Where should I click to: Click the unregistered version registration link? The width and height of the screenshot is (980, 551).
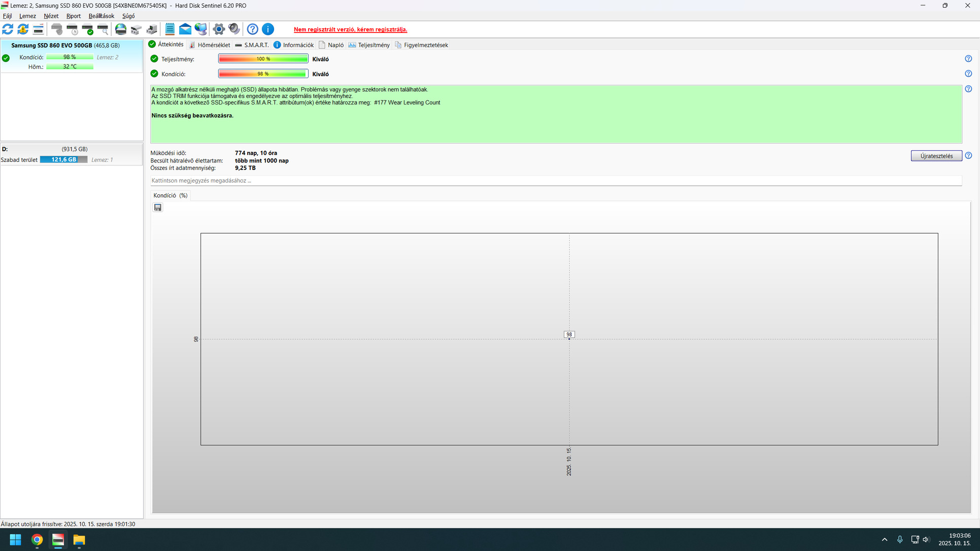[x=350, y=29]
